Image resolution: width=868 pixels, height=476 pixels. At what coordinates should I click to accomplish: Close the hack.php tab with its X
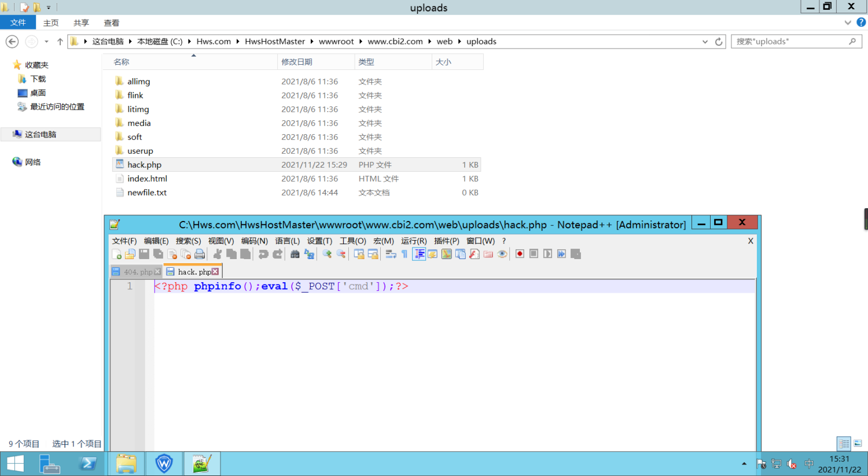tap(215, 271)
